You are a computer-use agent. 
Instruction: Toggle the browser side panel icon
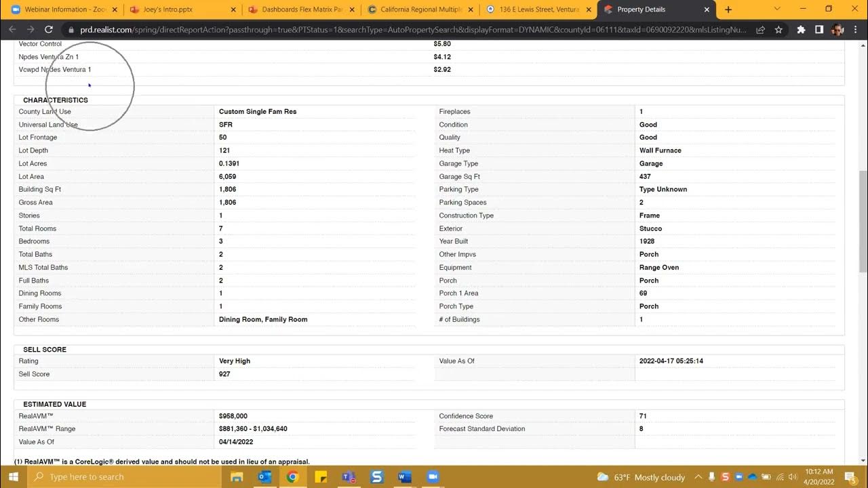[x=819, y=30]
